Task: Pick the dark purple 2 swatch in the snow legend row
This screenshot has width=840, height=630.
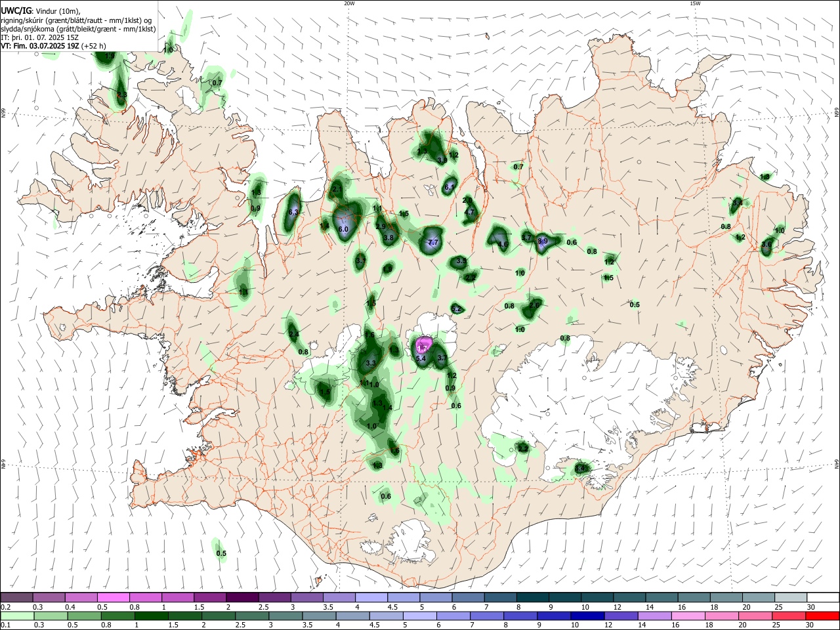Action: [242, 597]
